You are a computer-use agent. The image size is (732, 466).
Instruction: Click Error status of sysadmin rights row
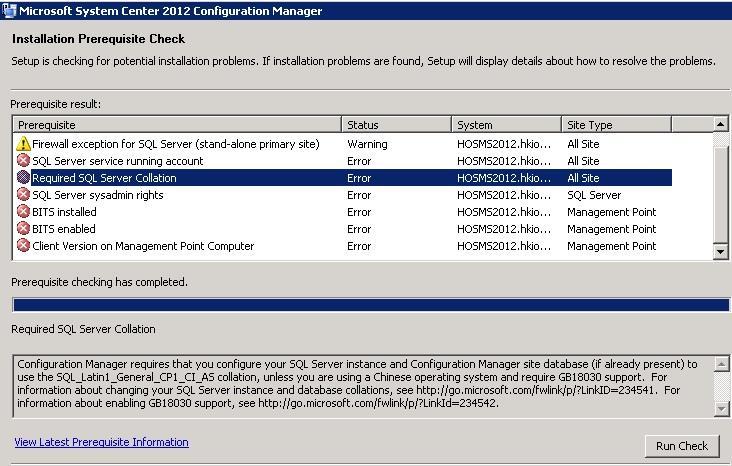[359, 195]
